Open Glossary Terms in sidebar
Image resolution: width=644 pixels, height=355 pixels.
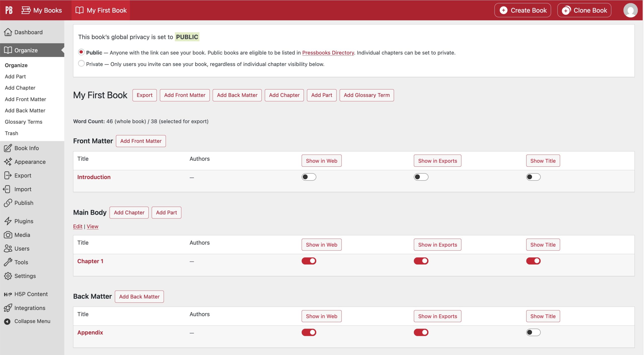click(x=24, y=122)
